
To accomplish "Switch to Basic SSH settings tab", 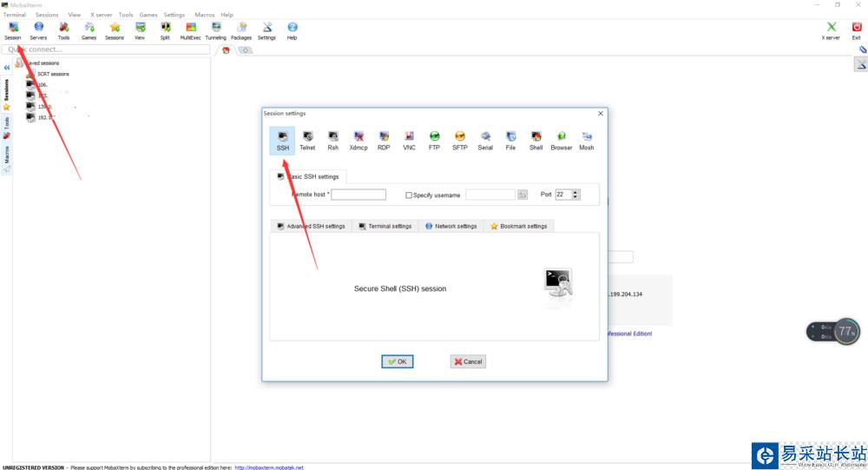I will click(308, 177).
